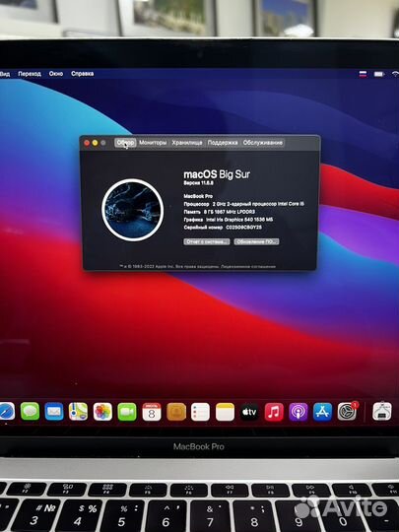
Task: Click the Отчет о системе button
Action: (x=207, y=241)
